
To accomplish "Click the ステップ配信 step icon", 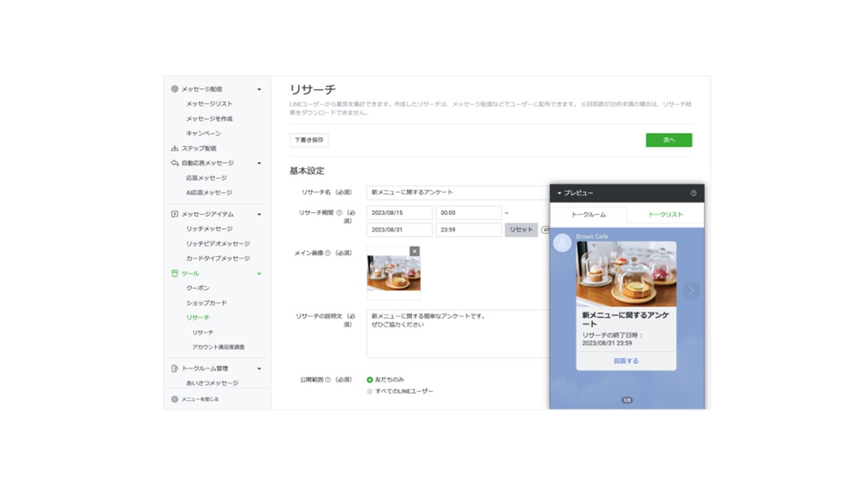I will [174, 148].
